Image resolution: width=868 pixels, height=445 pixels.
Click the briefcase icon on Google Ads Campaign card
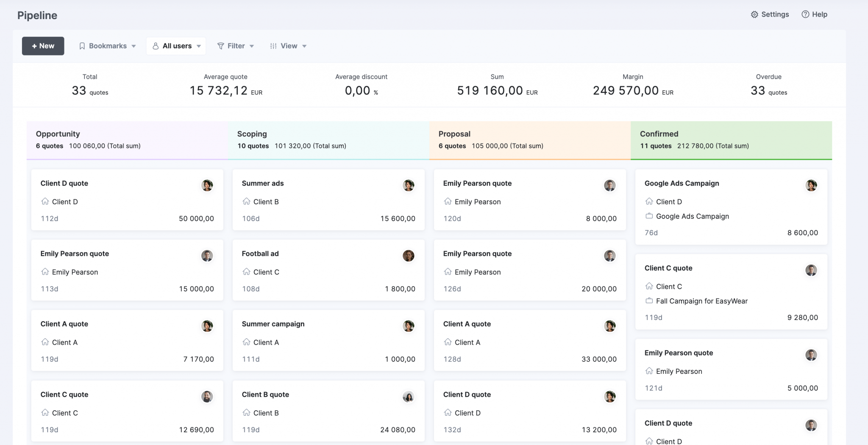point(649,216)
